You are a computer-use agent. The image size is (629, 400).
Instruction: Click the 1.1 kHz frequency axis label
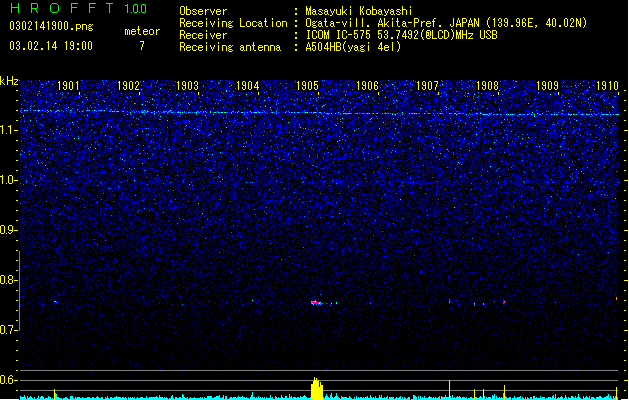9,130
